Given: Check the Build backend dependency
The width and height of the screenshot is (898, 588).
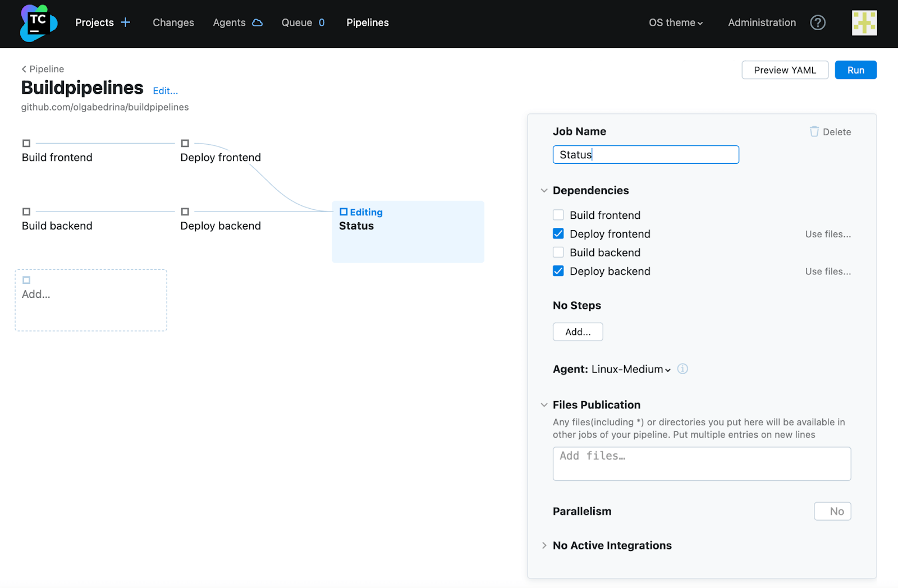Looking at the screenshot, I should pyautogui.click(x=558, y=252).
